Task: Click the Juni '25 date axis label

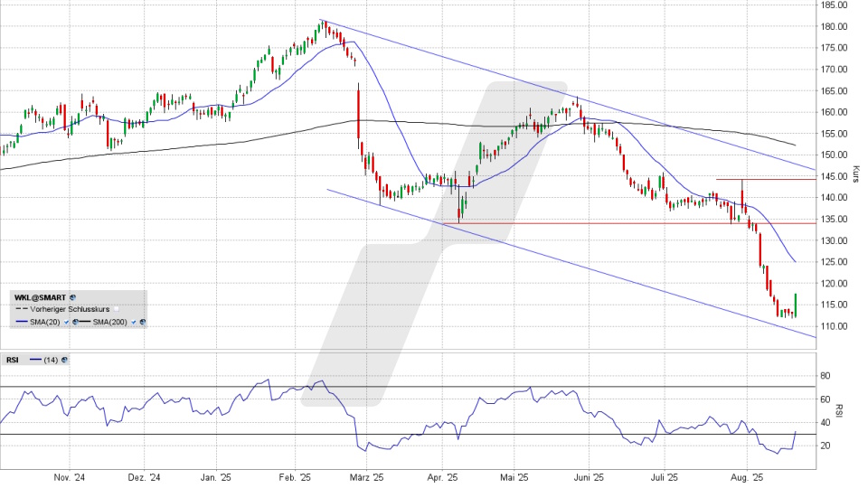Action: (589, 477)
